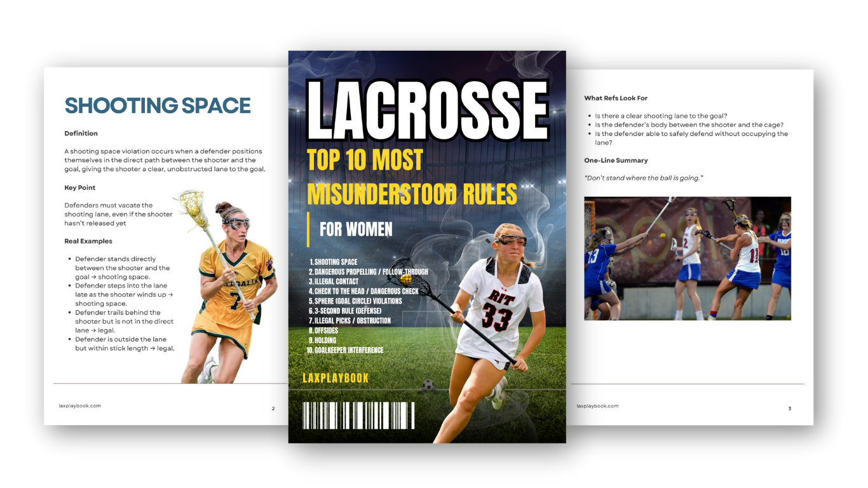Select the "Real Examples" subheading
Viewport: 868px width, 488px height.
point(88,241)
